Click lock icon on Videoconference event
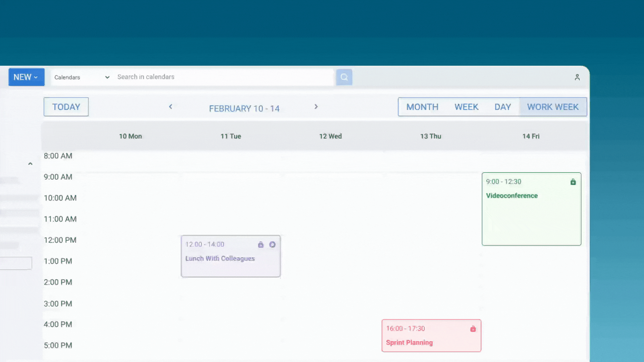The width and height of the screenshot is (644, 362). [573, 182]
